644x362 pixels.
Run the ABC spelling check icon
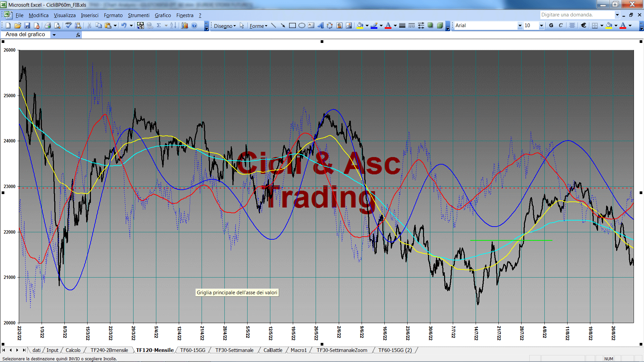[x=68, y=25]
